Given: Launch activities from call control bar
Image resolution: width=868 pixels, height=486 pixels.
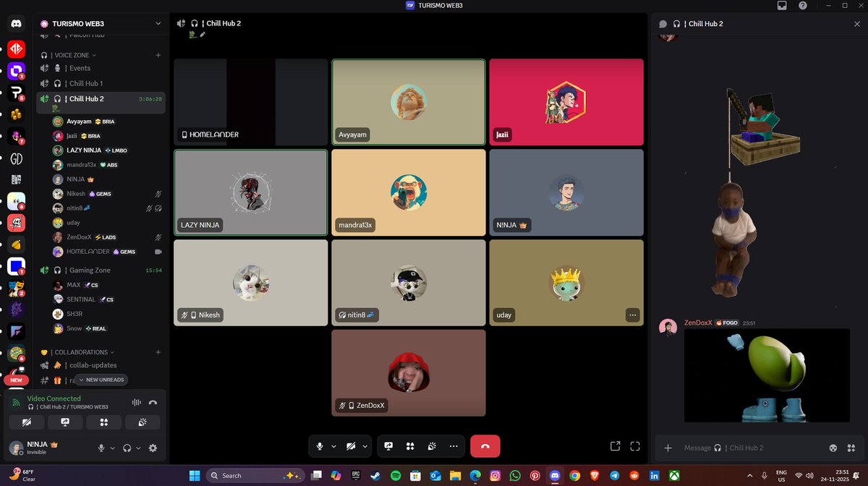Looking at the screenshot, I should tap(410, 446).
